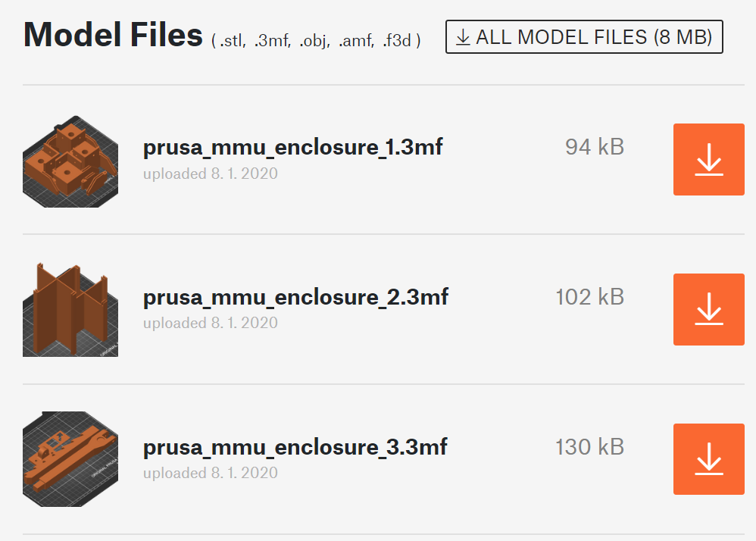Screen dimensions: 756x541
Task: Open the enclosure_3 flat parts preview thumbnail
Action: 70,459
